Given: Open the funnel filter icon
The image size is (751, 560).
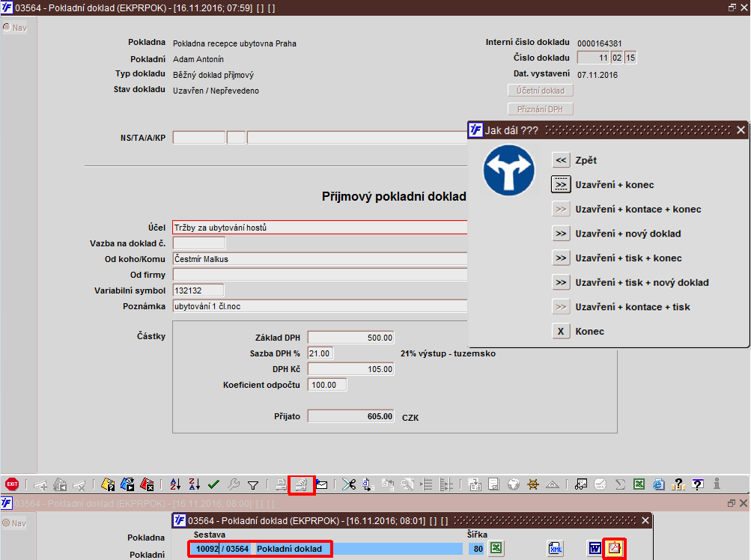Looking at the screenshot, I should coord(253,485).
